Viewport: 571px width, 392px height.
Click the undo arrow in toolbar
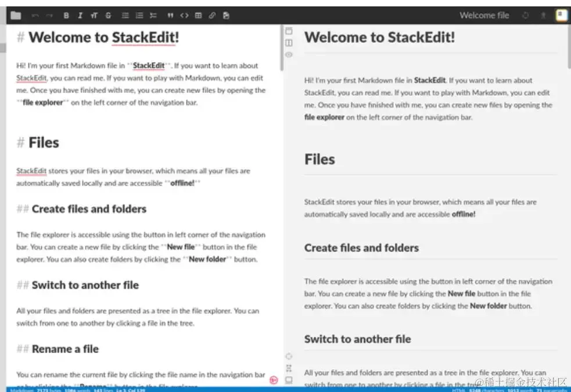[x=35, y=15]
